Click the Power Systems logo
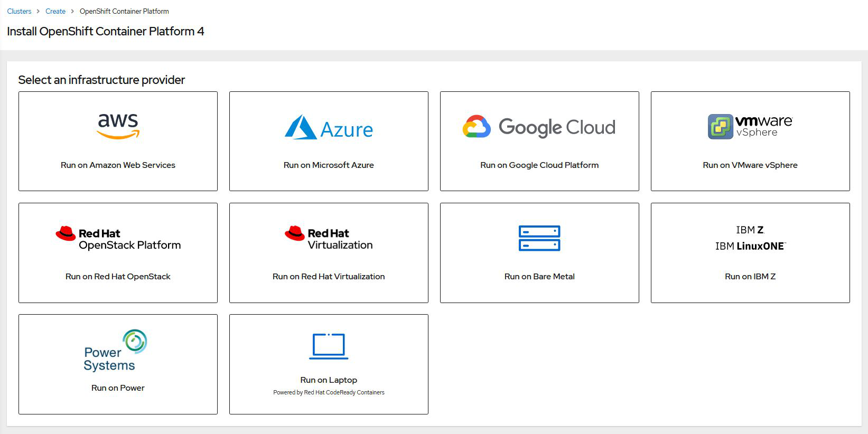The height and width of the screenshot is (434, 868). [116, 351]
